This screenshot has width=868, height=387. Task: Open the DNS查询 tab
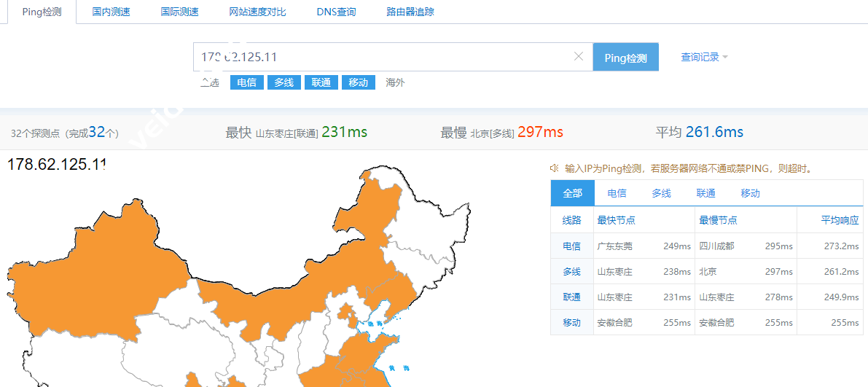click(336, 12)
